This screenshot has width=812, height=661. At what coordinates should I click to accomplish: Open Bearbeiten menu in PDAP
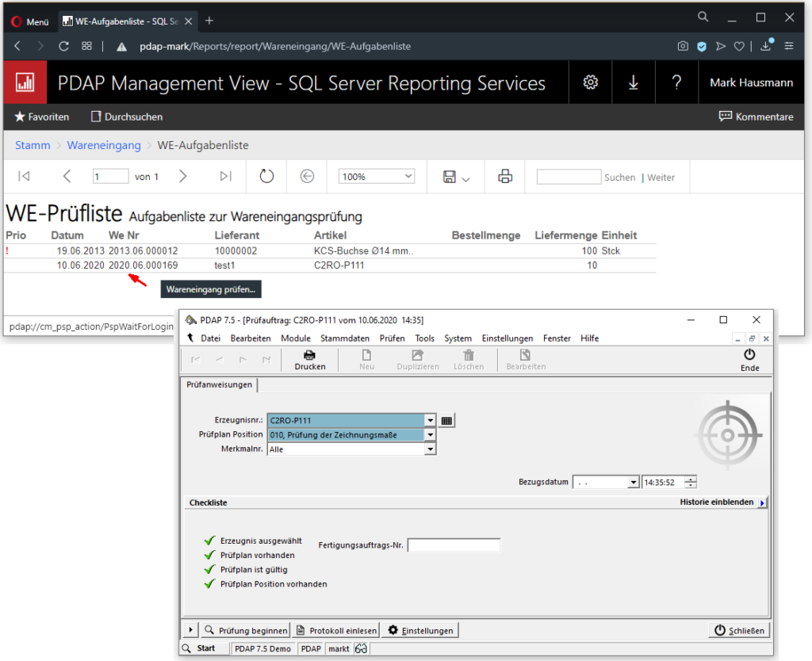coord(251,338)
